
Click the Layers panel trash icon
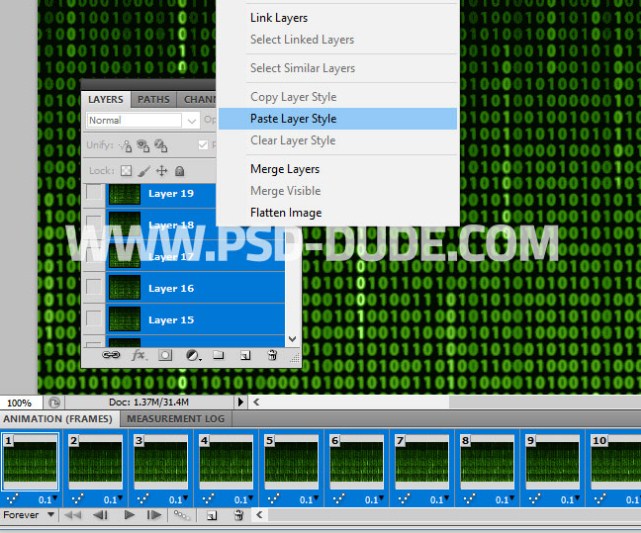[272, 355]
